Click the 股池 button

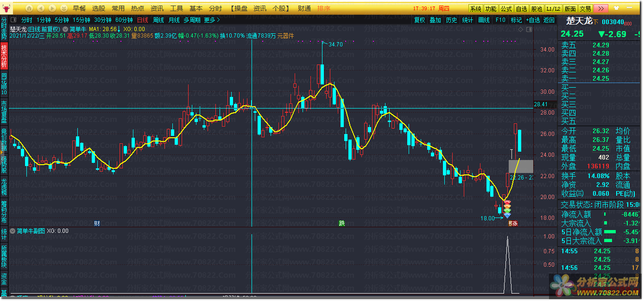coord(537,9)
